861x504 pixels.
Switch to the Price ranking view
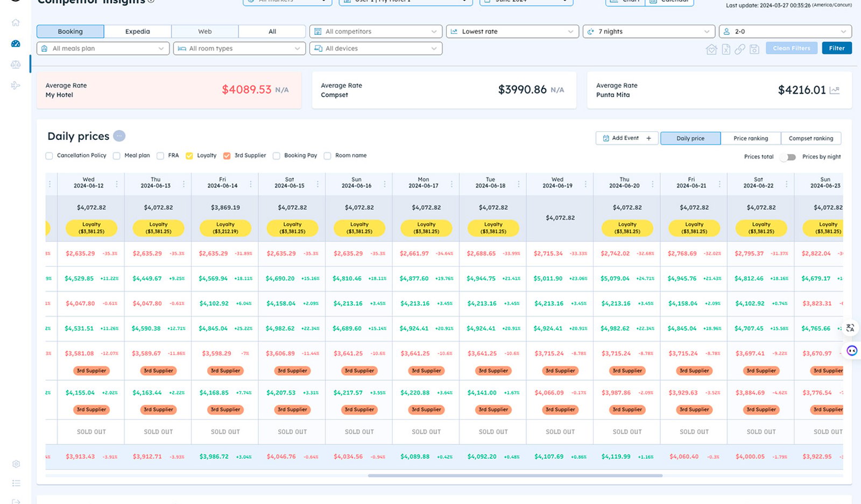click(751, 138)
